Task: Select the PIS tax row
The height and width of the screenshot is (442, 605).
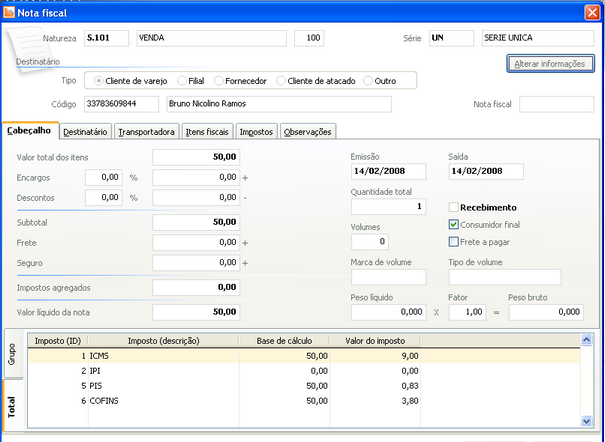Action: (304, 386)
